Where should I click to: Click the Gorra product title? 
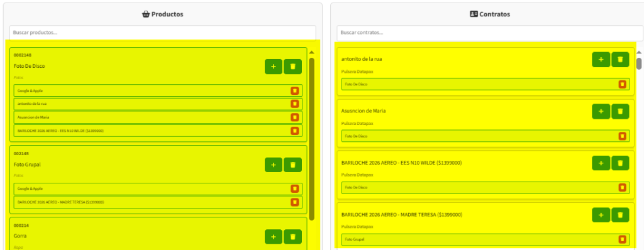(x=20, y=236)
